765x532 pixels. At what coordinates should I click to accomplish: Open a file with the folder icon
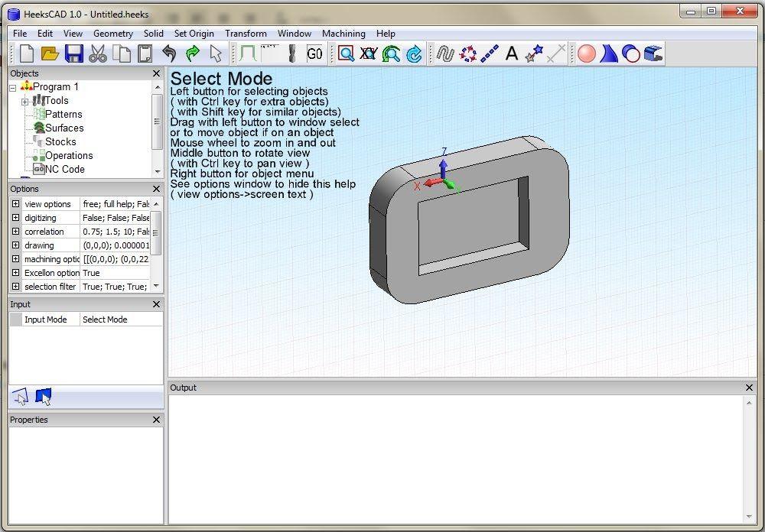click(x=50, y=54)
